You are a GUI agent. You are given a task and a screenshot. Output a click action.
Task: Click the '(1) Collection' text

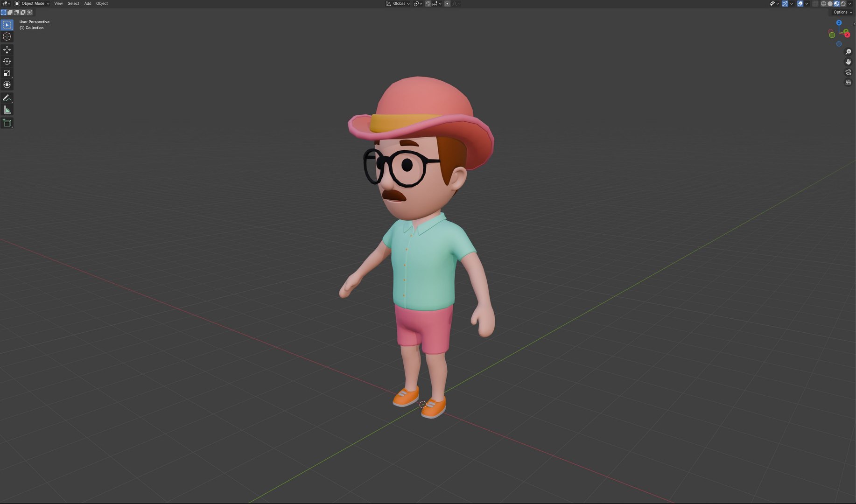31,28
